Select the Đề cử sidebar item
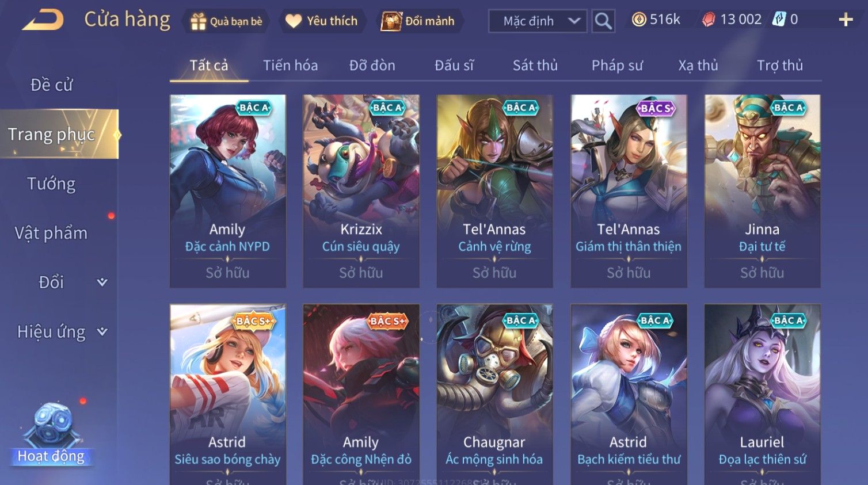This screenshot has width=868, height=485. coord(51,85)
